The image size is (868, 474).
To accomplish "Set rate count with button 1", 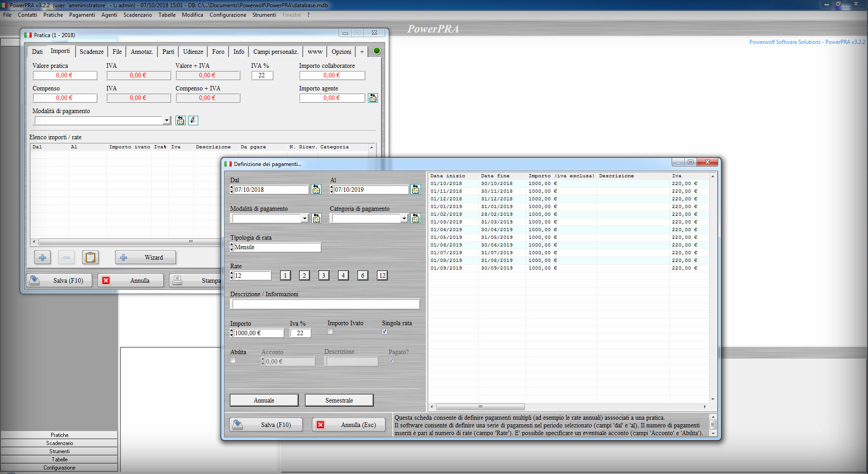I will click(285, 275).
